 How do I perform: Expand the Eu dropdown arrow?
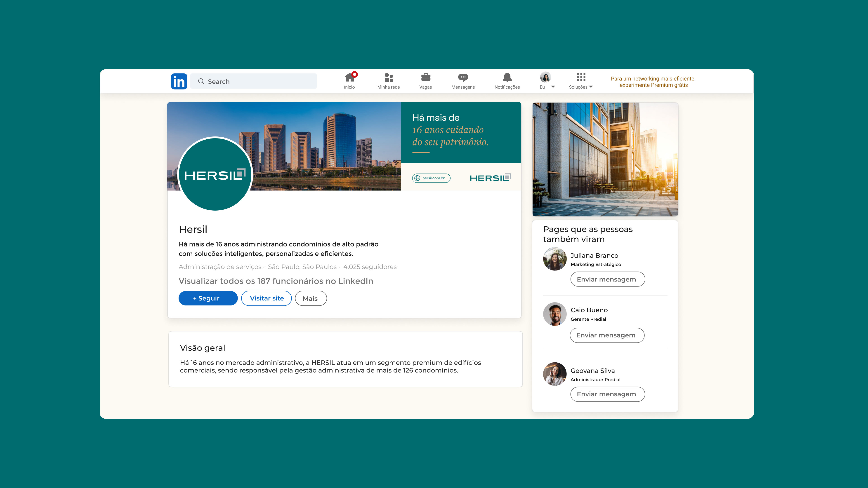point(553,87)
